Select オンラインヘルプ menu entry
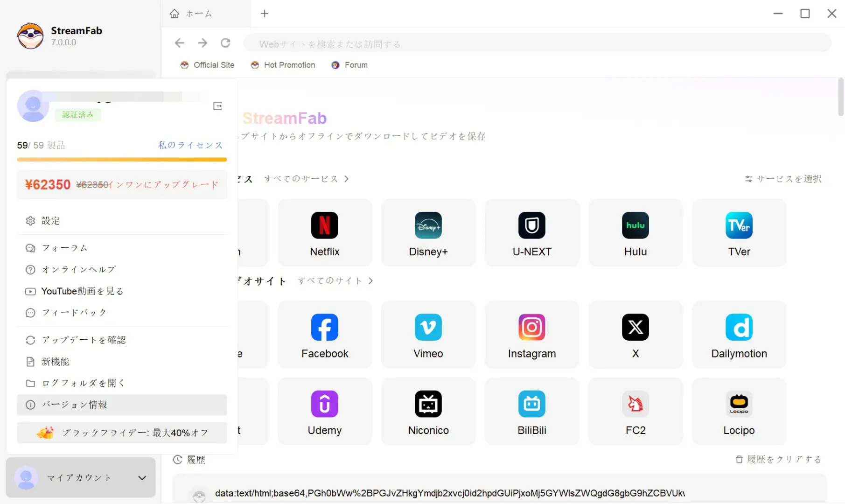The height and width of the screenshot is (504, 845). tap(122, 269)
